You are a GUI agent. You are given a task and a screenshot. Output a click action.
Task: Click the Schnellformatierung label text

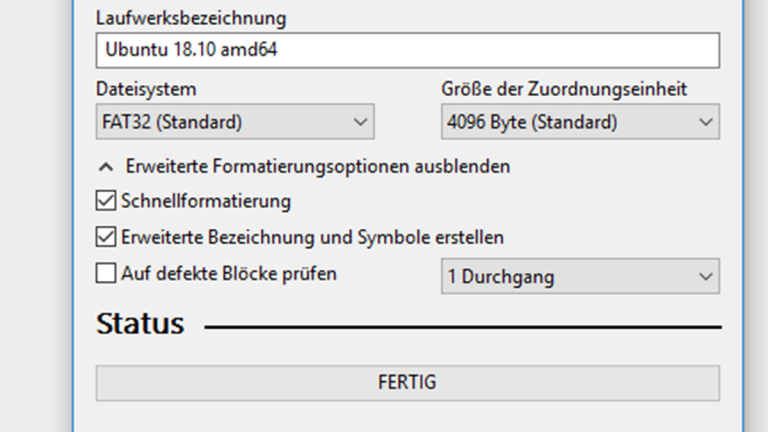pos(206,201)
